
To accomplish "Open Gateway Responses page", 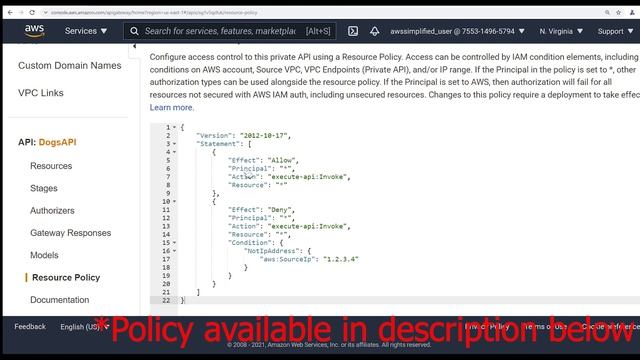I will pyautogui.click(x=71, y=233).
